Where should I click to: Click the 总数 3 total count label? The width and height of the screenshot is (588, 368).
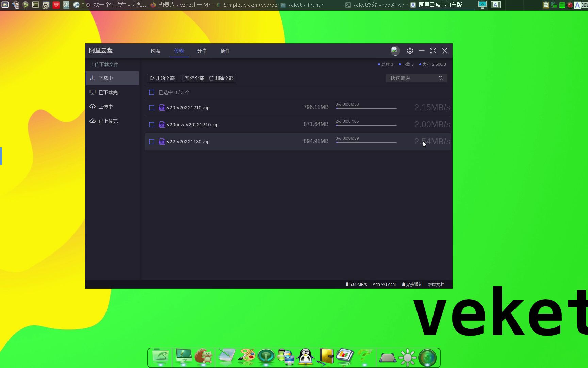[386, 64]
